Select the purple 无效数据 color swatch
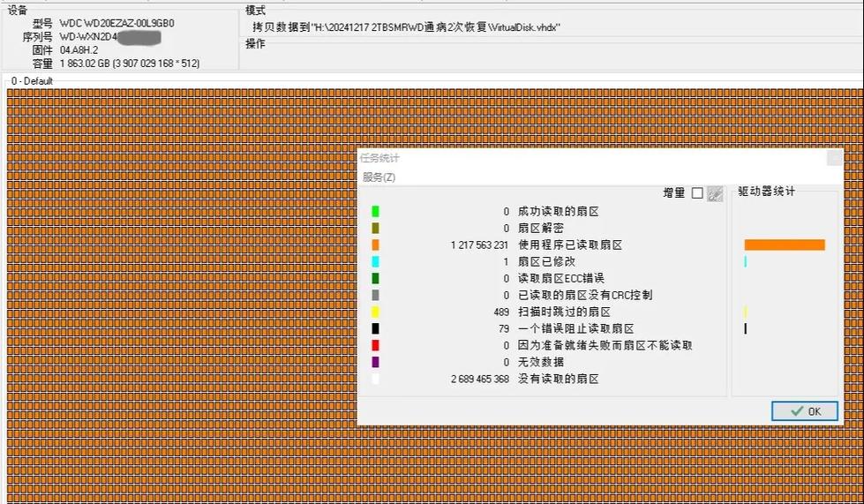The image size is (864, 504). tap(375, 362)
